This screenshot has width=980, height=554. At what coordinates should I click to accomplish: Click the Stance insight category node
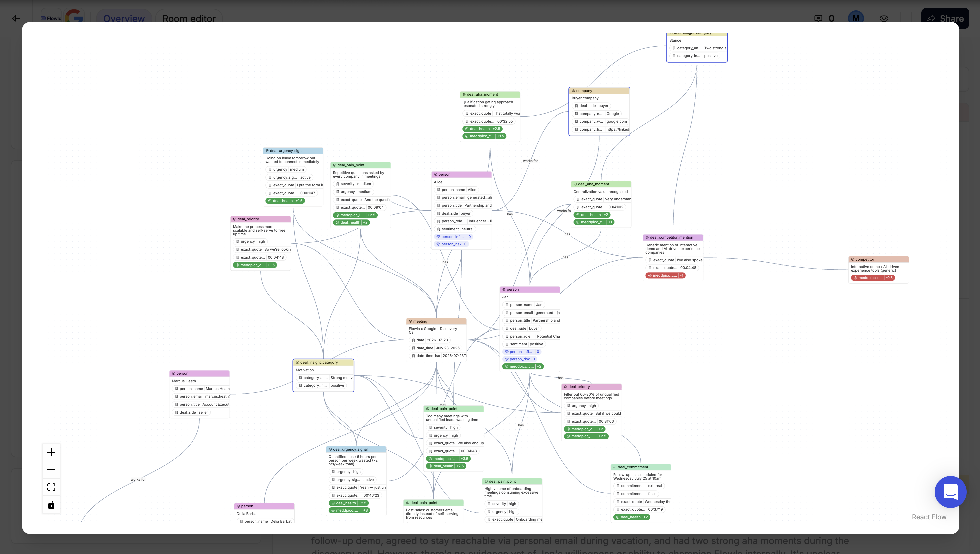pyautogui.click(x=697, y=47)
